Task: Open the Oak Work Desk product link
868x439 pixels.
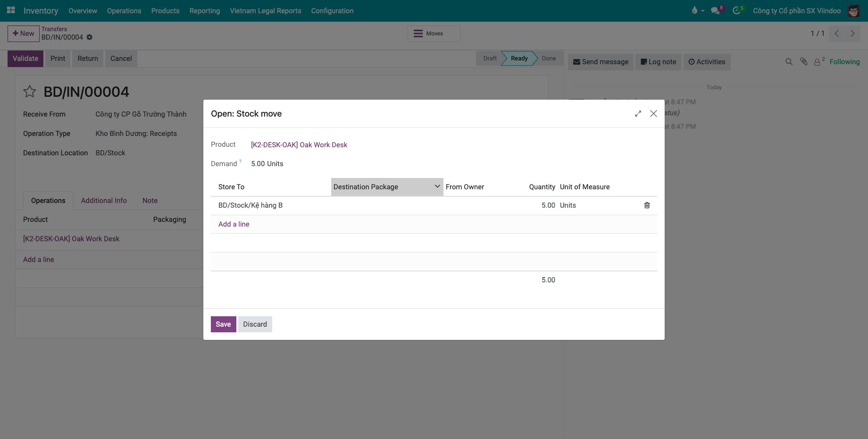Action: [x=299, y=145]
